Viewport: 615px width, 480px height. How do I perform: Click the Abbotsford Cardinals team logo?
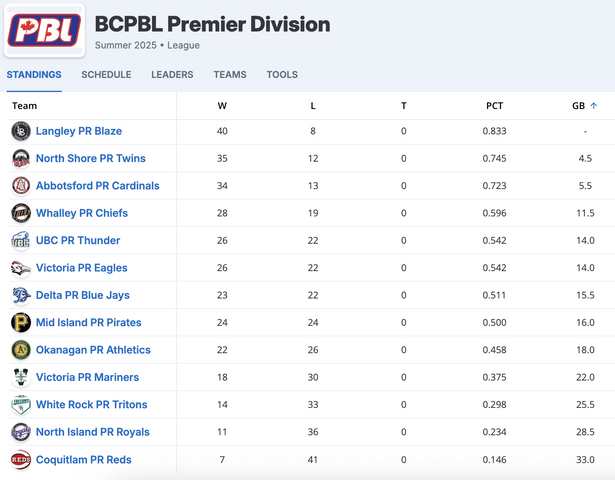(21, 185)
